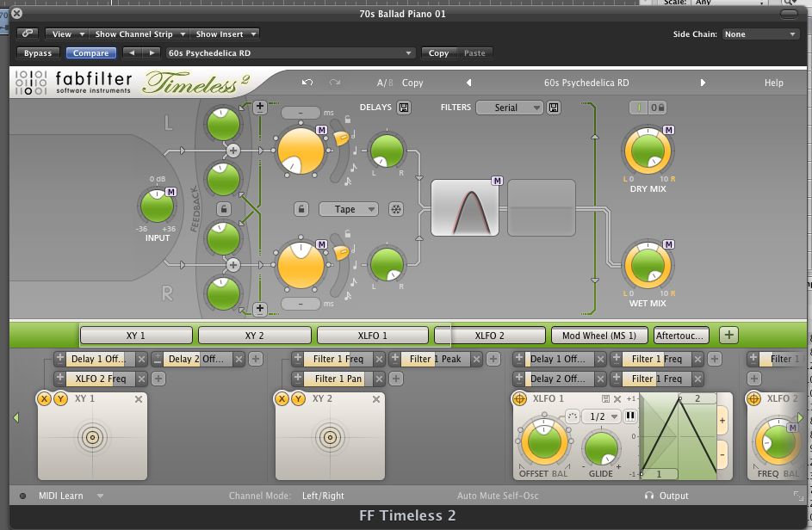Viewport: 812px width, 530px height.
Task: Go to next preset with the right triangle
Action: (x=703, y=83)
